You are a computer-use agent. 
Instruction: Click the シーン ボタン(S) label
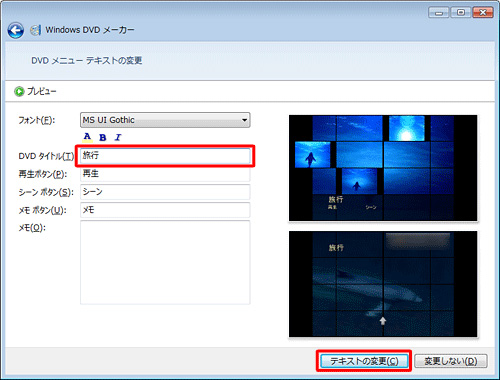click(46, 192)
